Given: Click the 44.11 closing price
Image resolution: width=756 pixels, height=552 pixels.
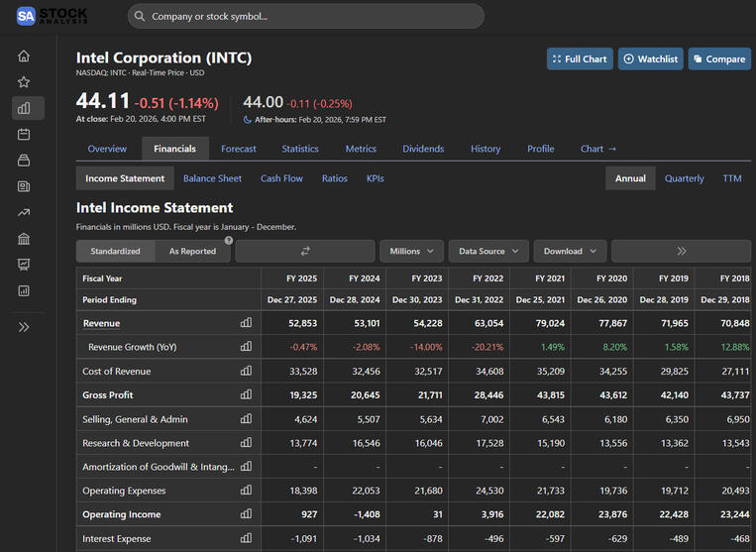Looking at the screenshot, I should click(x=103, y=101).
